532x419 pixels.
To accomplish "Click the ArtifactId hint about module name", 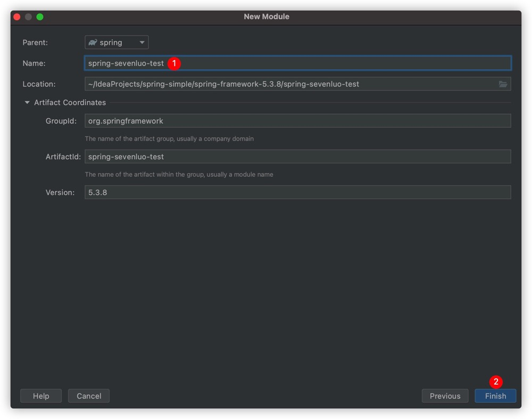I will click(x=179, y=174).
